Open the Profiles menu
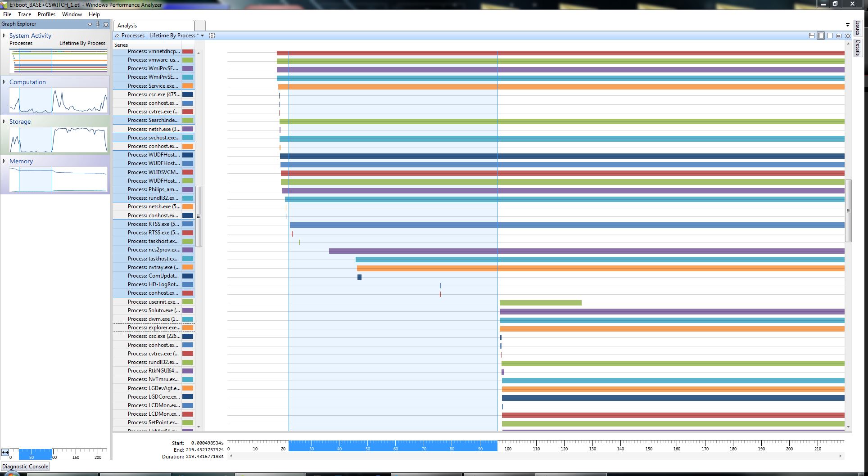868x476 pixels. [x=46, y=14]
